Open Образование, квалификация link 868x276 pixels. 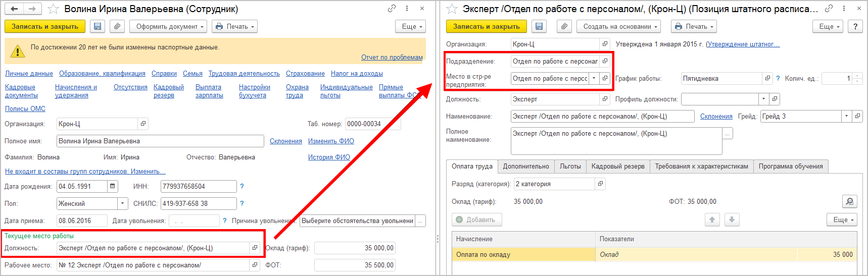(x=102, y=73)
